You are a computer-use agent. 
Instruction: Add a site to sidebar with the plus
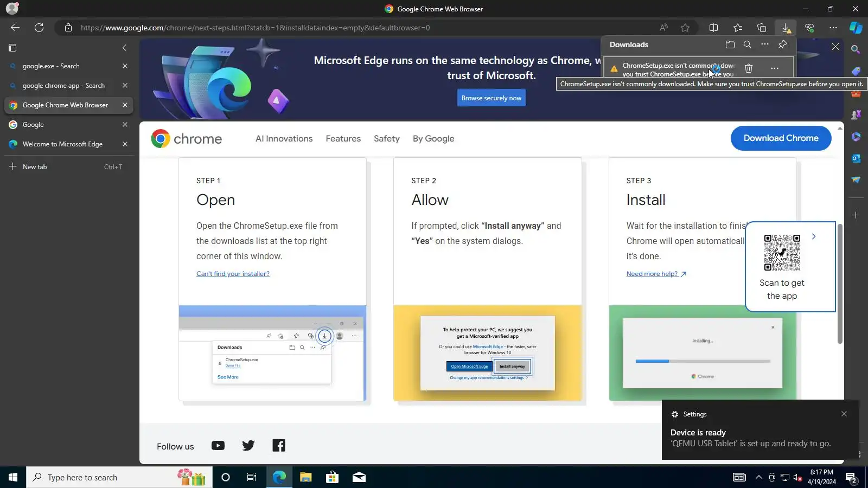[x=856, y=215]
